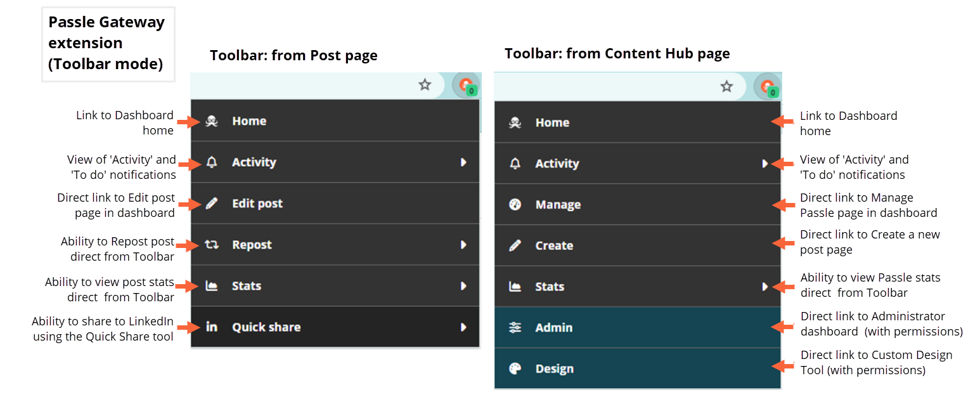Click 'Ability to share to LinkedIn' caption
The width and height of the screenshot is (980, 404).
point(103,329)
